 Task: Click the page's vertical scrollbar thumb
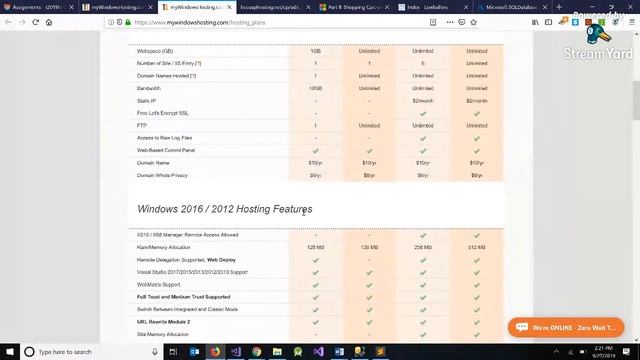pyautogui.click(x=636, y=101)
